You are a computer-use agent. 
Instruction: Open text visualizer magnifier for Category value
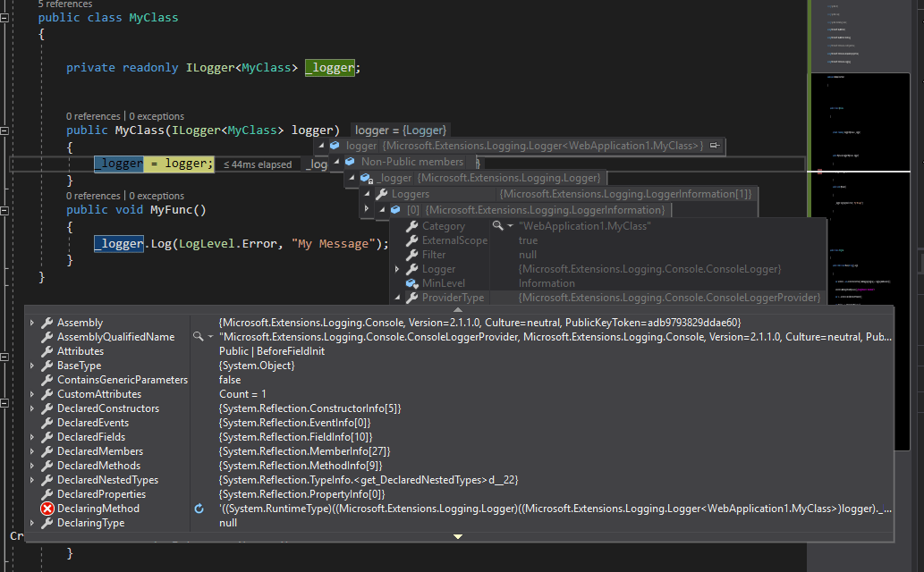click(x=498, y=225)
